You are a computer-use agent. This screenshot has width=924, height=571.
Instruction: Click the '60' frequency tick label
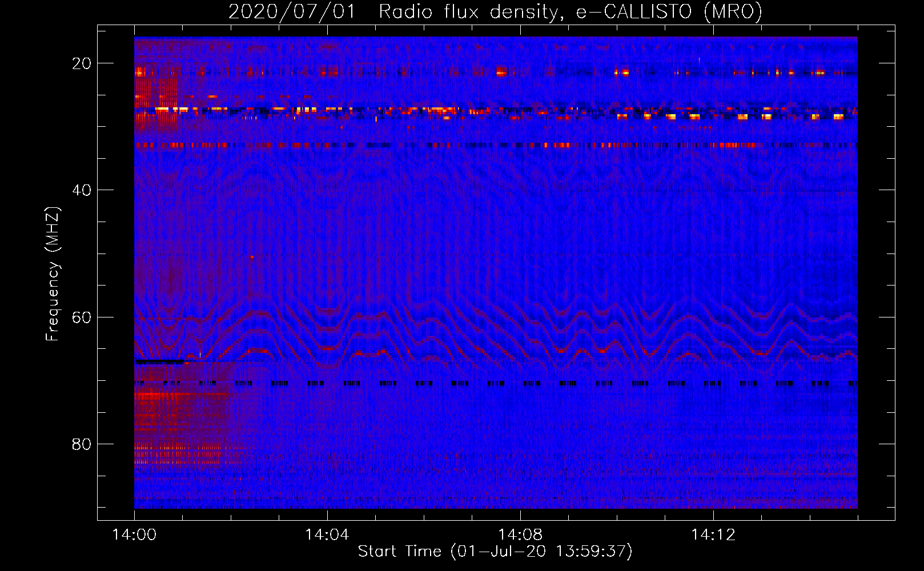pyautogui.click(x=82, y=317)
